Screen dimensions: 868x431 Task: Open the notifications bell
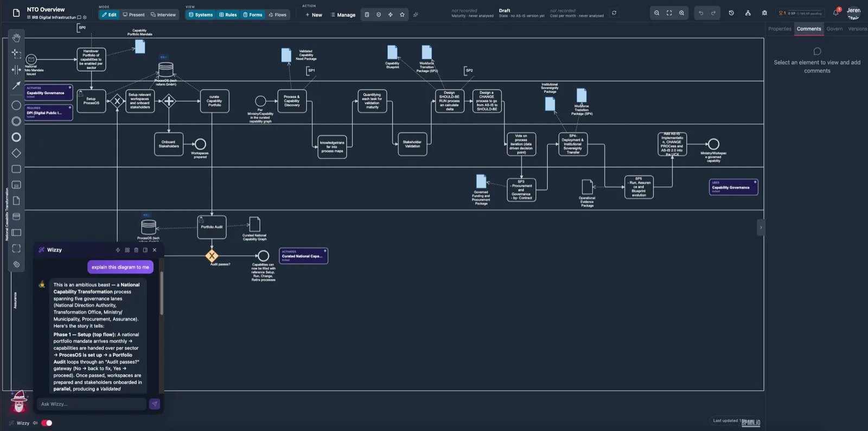pyautogui.click(x=836, y=12)
